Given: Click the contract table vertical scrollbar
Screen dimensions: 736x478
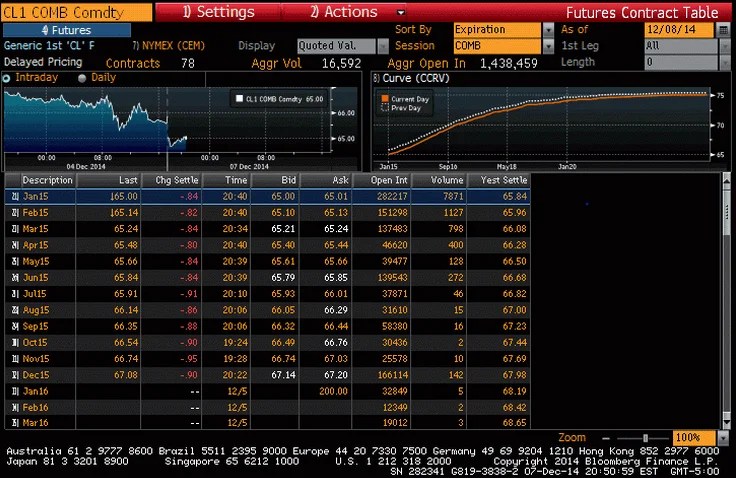Looking at the screenshot, I should pos(727,301).
